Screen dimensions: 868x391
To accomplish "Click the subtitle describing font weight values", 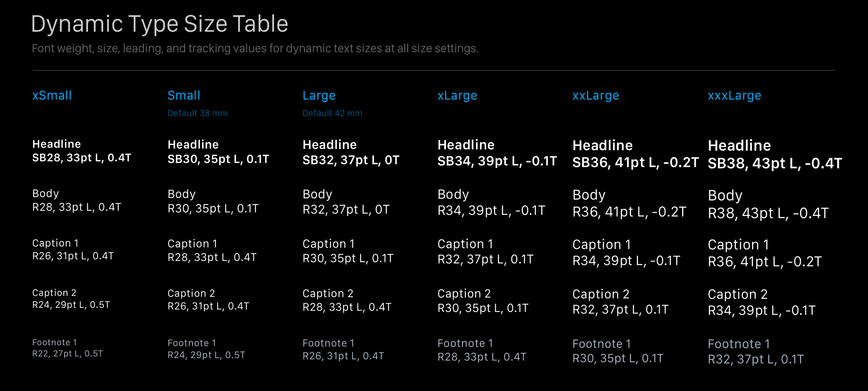I will point(255,48).
